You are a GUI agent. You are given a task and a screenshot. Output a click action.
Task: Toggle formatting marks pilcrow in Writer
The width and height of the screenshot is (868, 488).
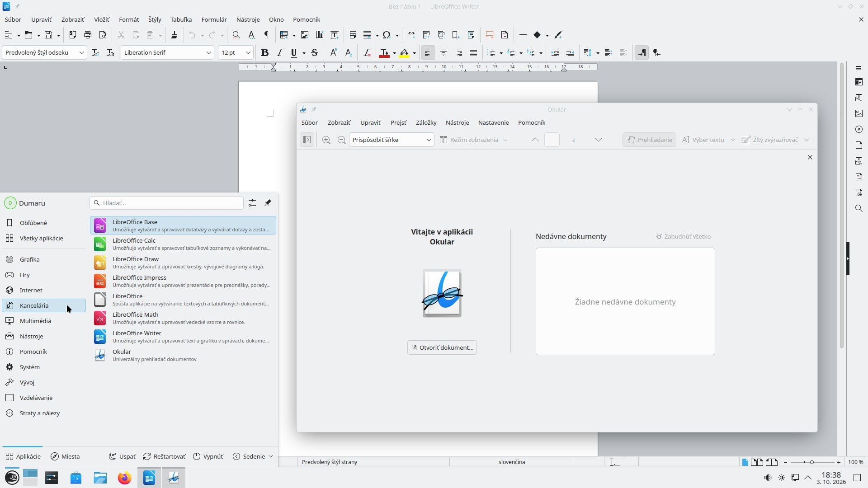[x=266, y=35]
